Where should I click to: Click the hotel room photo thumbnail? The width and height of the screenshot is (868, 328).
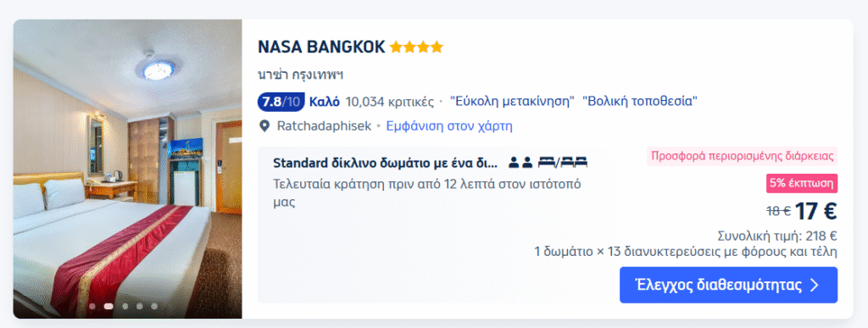pyautogui.click(x=128, y=170)
